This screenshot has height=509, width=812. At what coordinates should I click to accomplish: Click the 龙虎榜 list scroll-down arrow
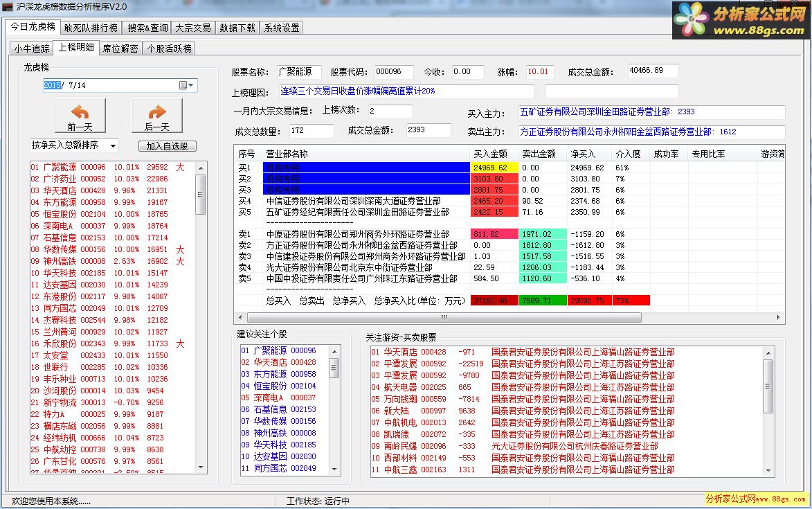tap(201, 467)
